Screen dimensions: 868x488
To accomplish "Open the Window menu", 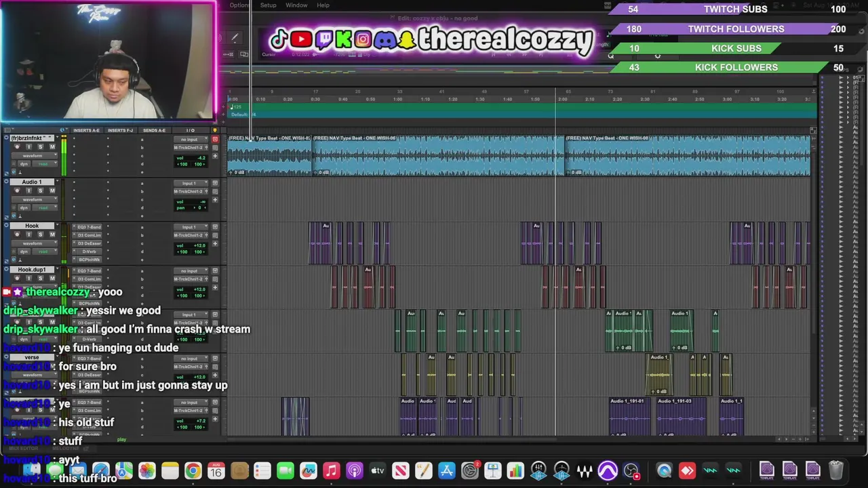I will pos(296,5).
